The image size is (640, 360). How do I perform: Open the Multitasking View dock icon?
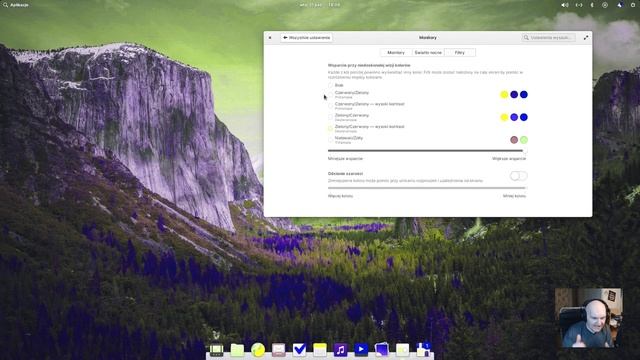216,349
